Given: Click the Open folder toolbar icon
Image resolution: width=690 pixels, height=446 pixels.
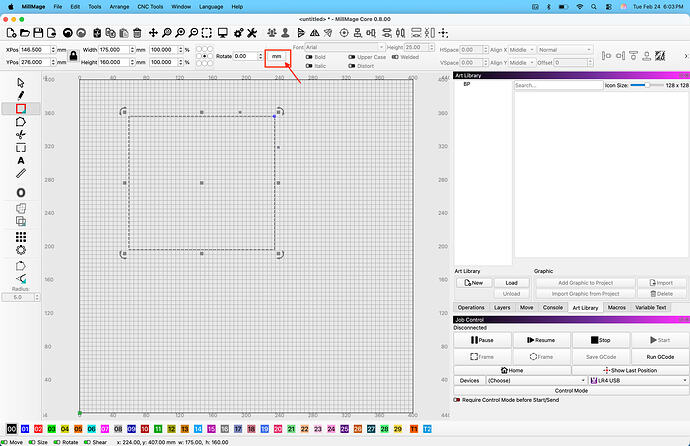Looking at the screenshot, I should point(25,33).
